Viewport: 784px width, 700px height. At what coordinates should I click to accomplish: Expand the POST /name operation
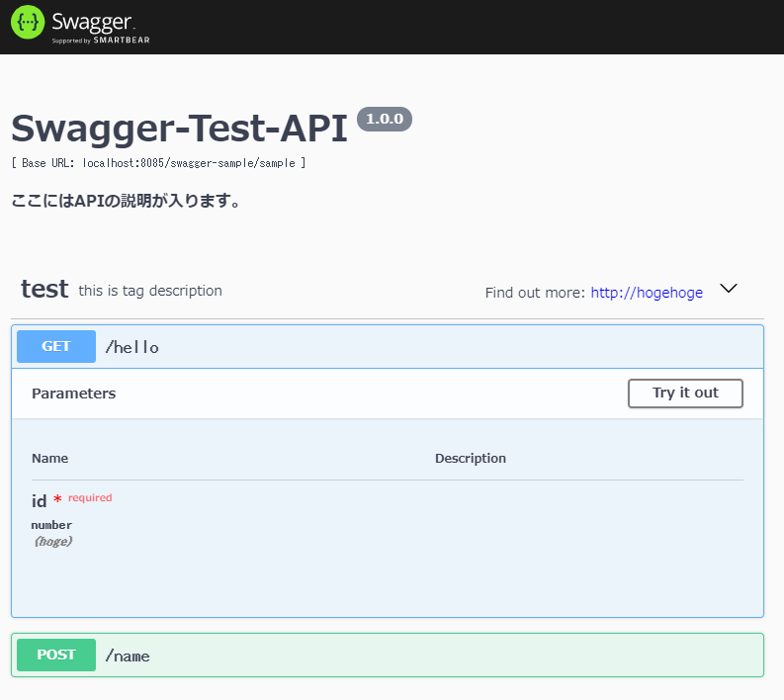[x=388, y=655]
